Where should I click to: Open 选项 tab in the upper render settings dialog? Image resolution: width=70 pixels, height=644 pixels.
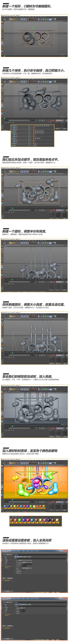29,557
